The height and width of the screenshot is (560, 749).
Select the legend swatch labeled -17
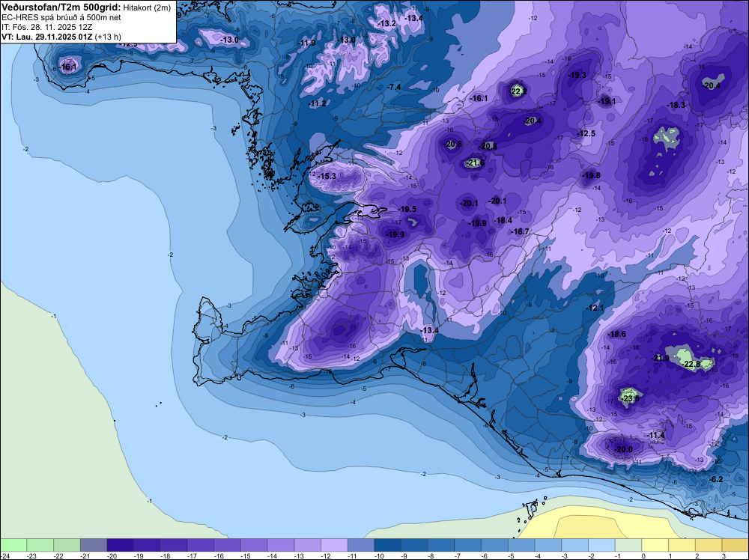click(x=201, y=545)
